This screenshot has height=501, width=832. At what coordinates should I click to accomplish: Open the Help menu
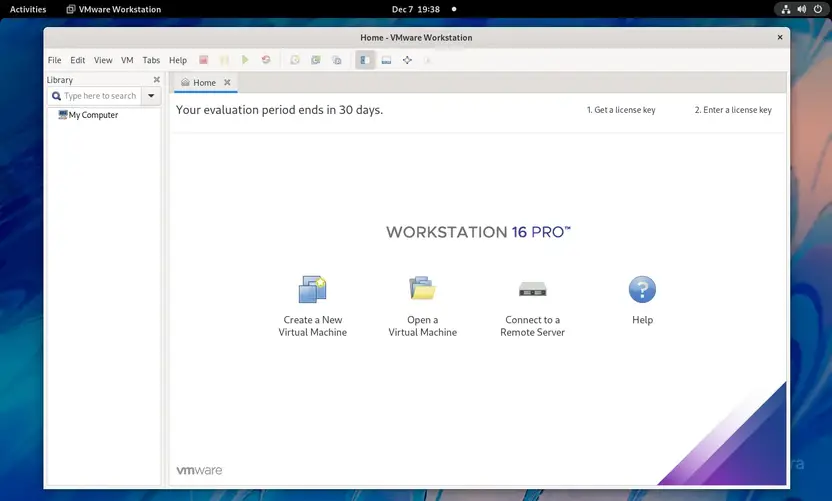point(178,60)
